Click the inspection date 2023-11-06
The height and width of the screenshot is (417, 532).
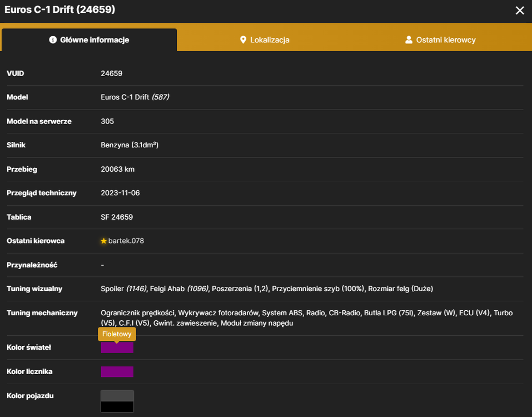pos(120,193)
